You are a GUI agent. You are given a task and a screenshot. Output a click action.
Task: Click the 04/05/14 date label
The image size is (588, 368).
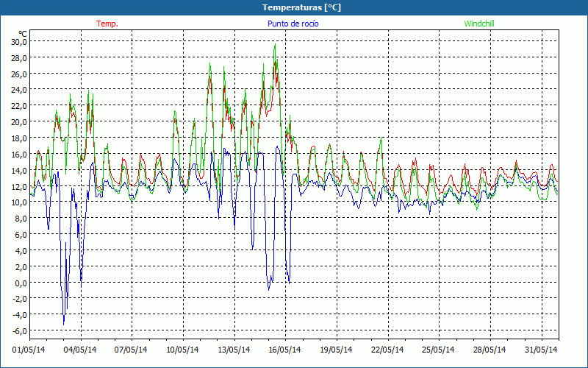[x=80, y=350]
